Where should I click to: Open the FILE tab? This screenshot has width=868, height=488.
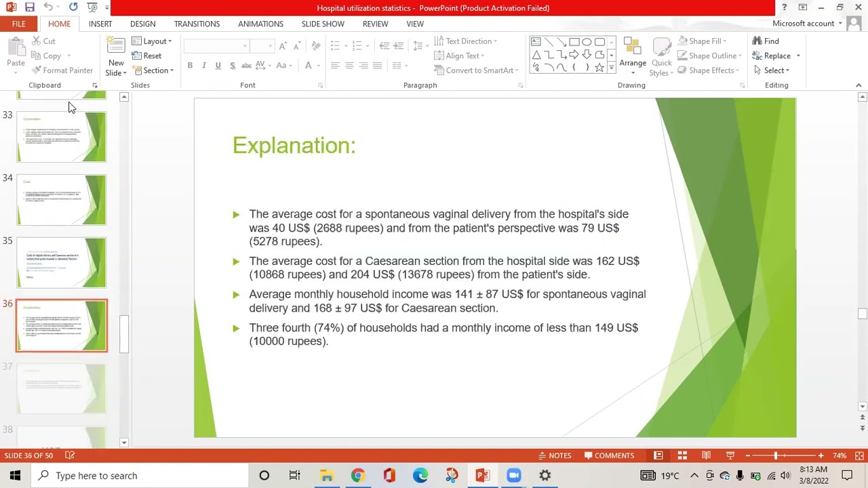click(18, 24)
